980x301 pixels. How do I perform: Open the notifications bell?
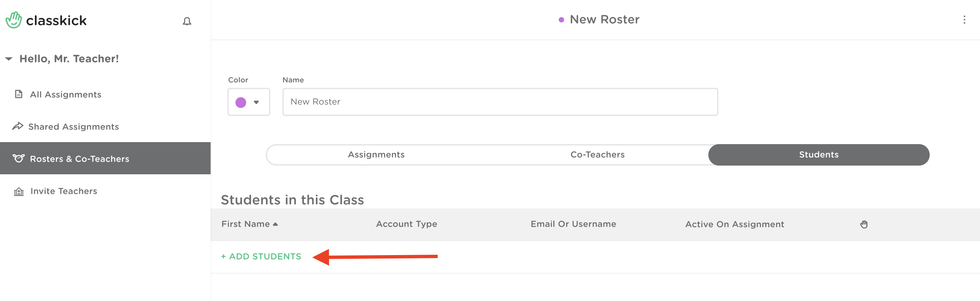(x=187, y=21)
